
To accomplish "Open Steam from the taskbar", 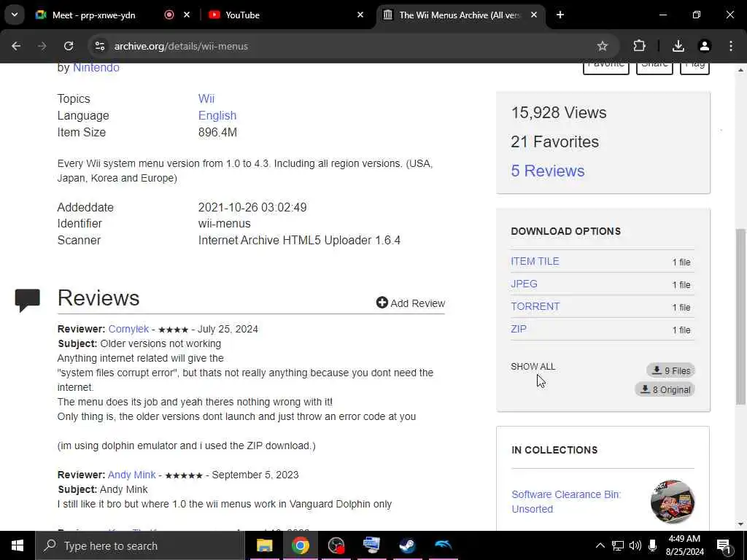I will (x=407, y=545).
